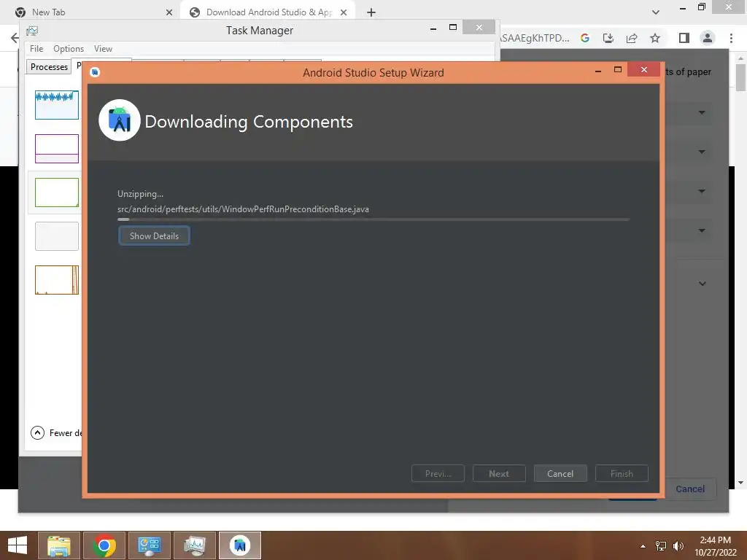Select the purple Memory graph thumbnail in Task Manager

(x=57, y=149)
